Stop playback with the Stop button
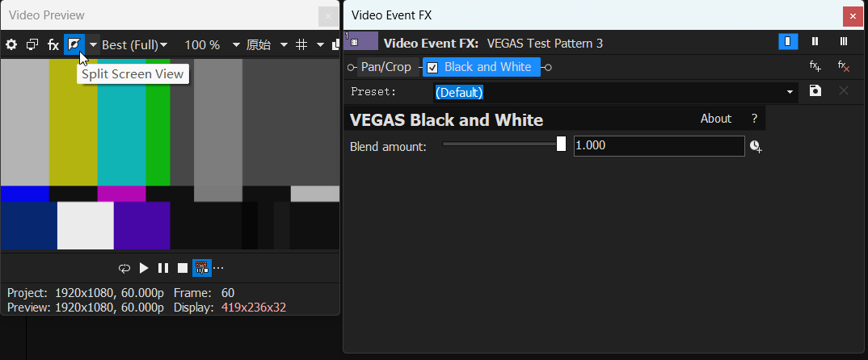 (182, 268)
